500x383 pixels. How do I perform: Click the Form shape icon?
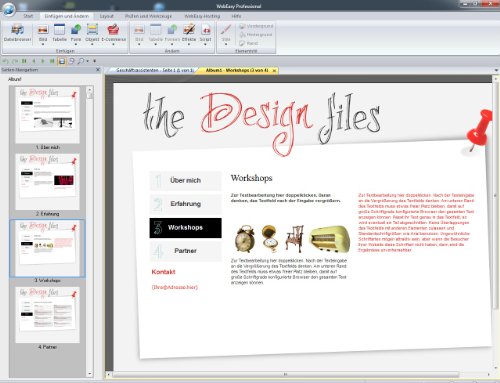76,33
